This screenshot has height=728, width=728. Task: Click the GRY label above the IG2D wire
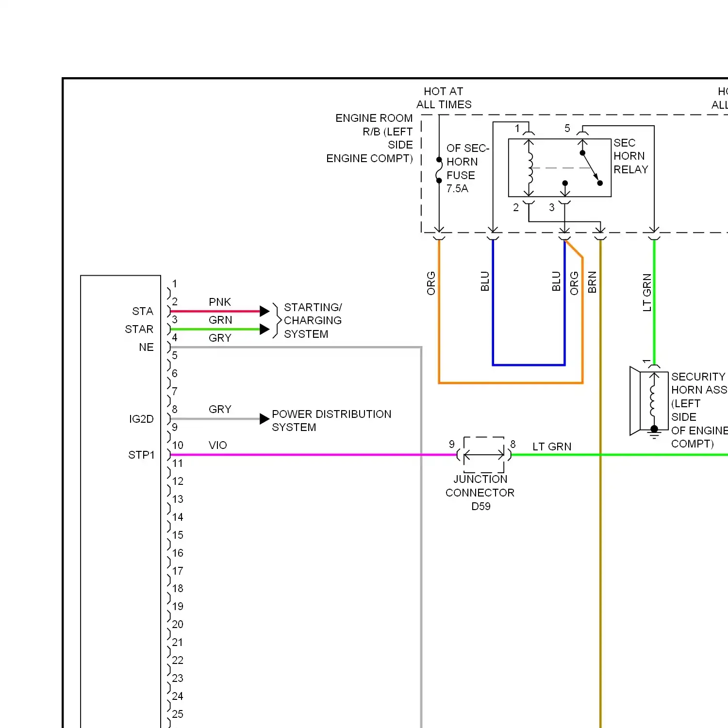[220, 409]
